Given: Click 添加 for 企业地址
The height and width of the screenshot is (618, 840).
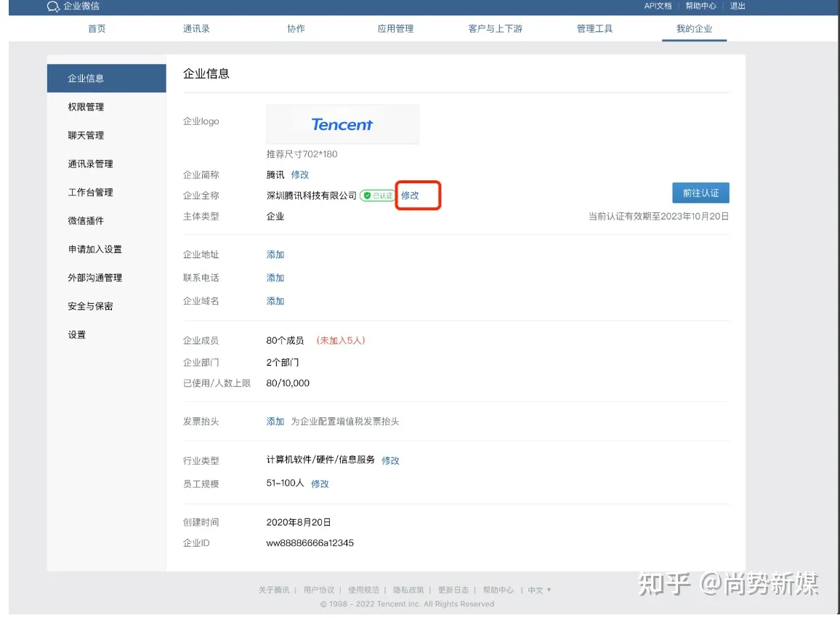Looking at the screenshot, I should [275, 254].
